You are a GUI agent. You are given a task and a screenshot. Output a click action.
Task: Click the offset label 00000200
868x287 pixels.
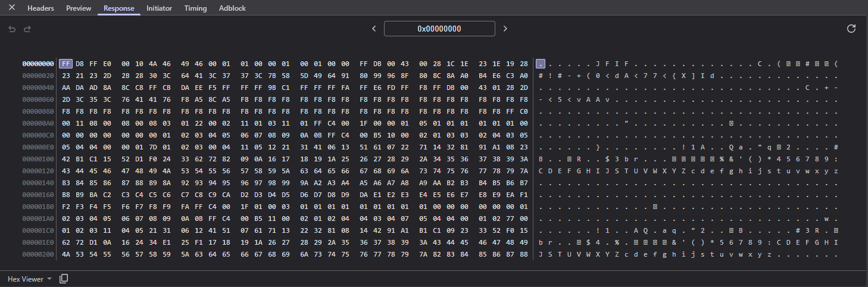point(38,254)
